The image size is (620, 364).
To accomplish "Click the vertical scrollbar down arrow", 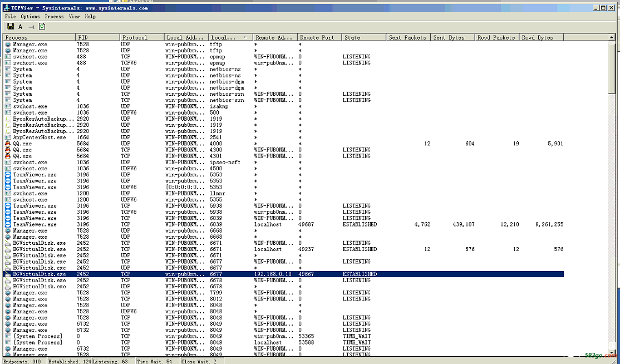I will pos(612,352).
